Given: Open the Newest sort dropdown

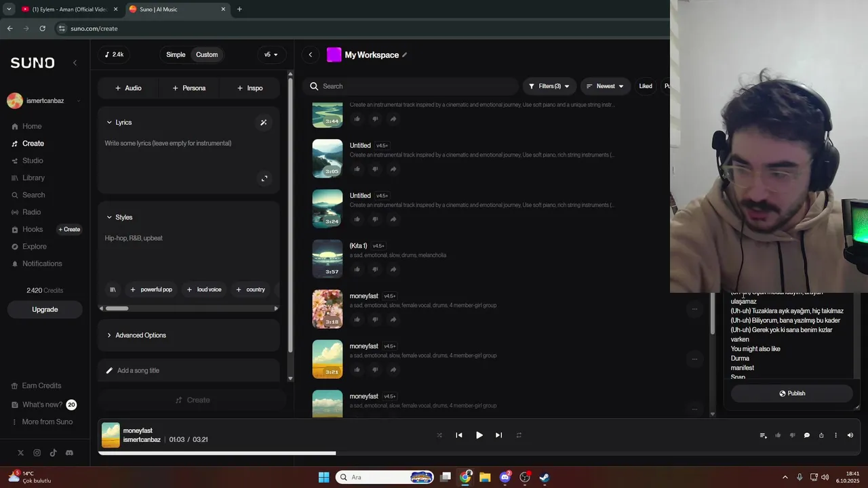Looking at the screenshot, I should pyautogui.click(x=605, y=86).
